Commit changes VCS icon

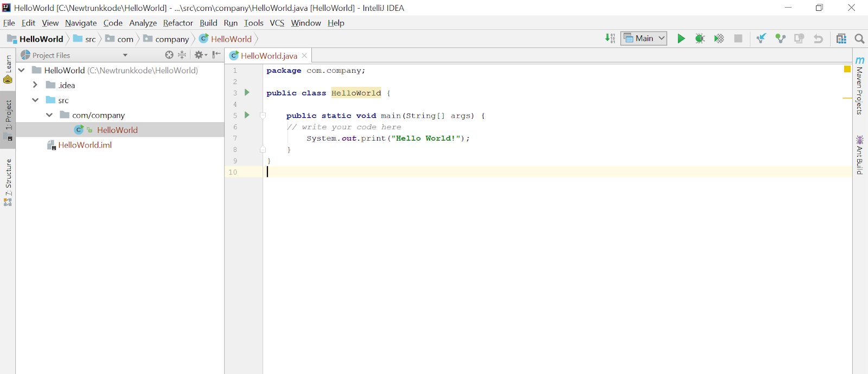[x=780, y=39]
